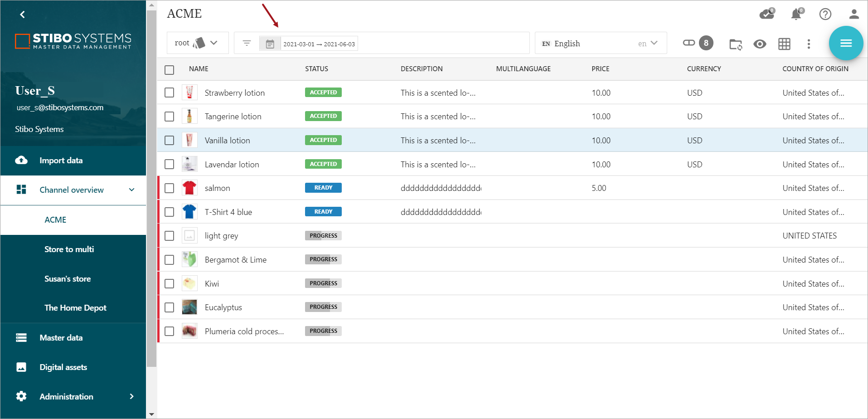
Task: Open Susan's store channel
Action: (x=68, y=279)
